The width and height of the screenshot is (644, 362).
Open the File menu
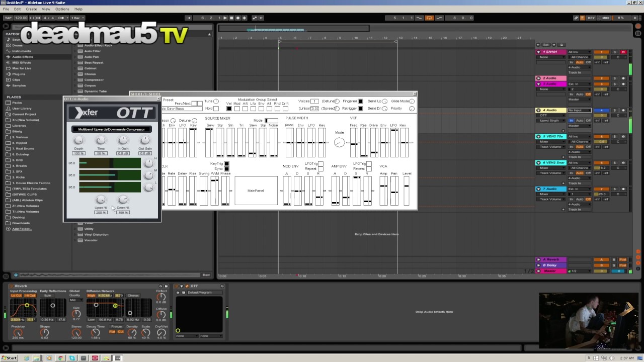pyautogui.click(x=6, y=9)
